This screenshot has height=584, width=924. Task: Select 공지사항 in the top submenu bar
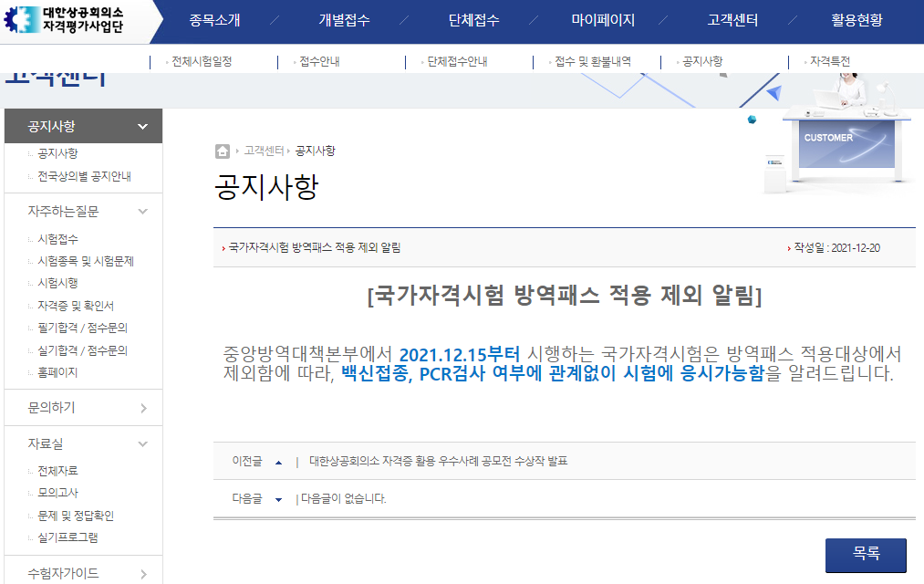click(x=702, y=61)
